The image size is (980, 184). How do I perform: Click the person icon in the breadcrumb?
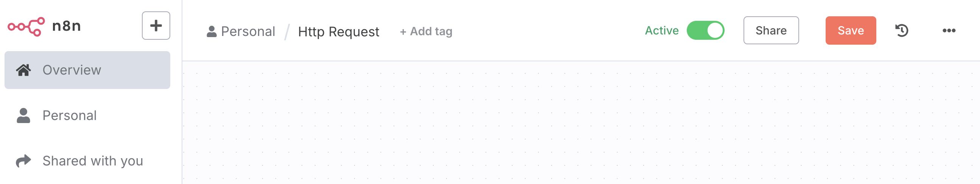click(x=212, y=31)
